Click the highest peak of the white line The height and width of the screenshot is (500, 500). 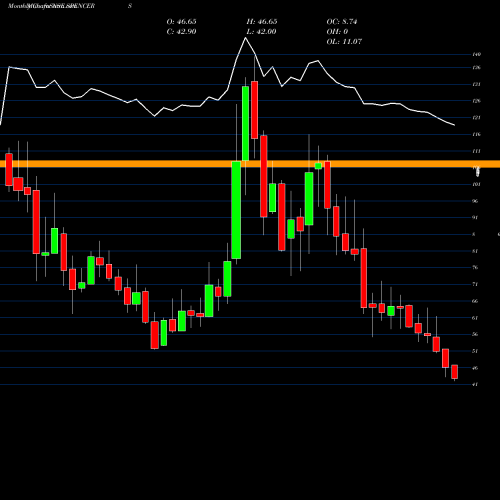(x=246, y=38)
